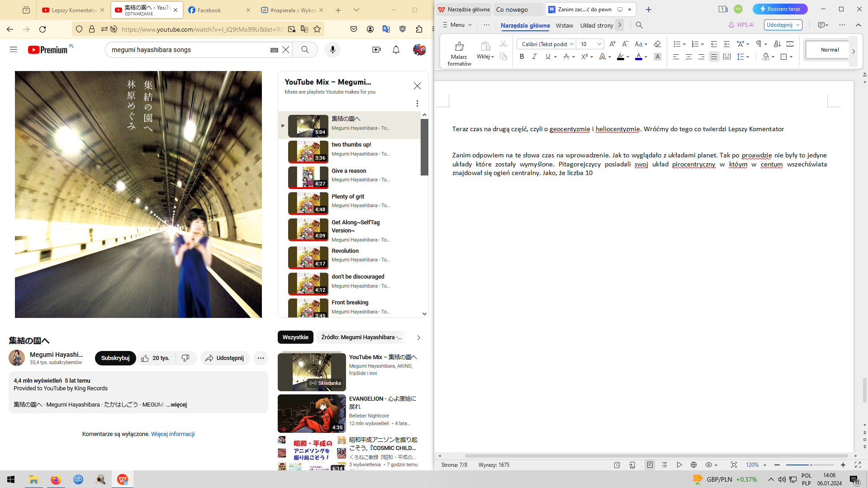The width and height of the screenshot is (868, 488).
Task: Open the web layout globe view
Action: pyautogui.click(x=693, y=465)
